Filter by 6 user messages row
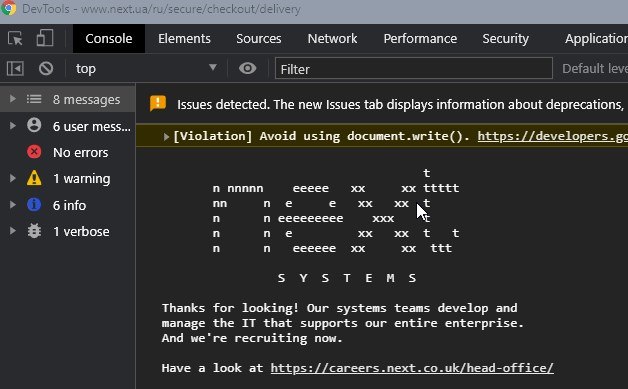This screenshot has width=628, height=389. [x=67, y=126]
